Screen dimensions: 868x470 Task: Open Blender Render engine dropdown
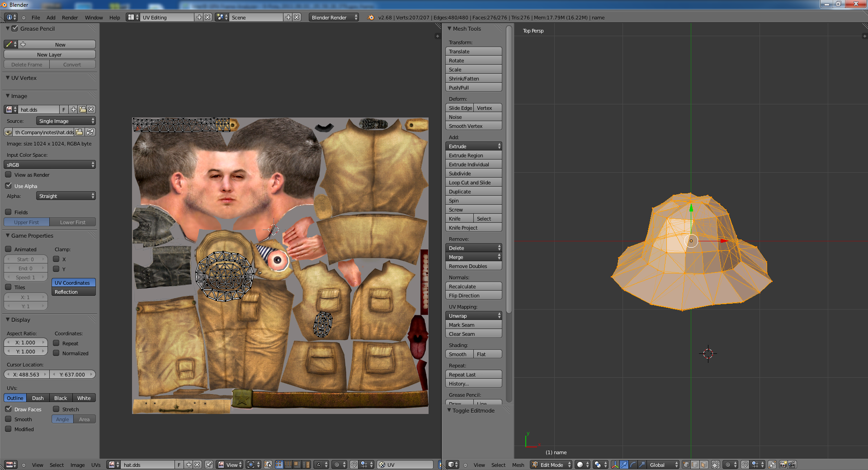click(x=334, y=17)
